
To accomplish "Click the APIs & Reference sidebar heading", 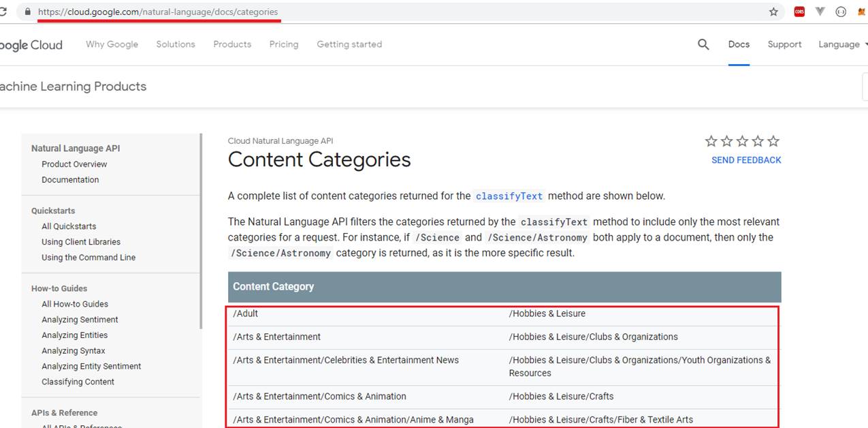I will click(64, 413).
